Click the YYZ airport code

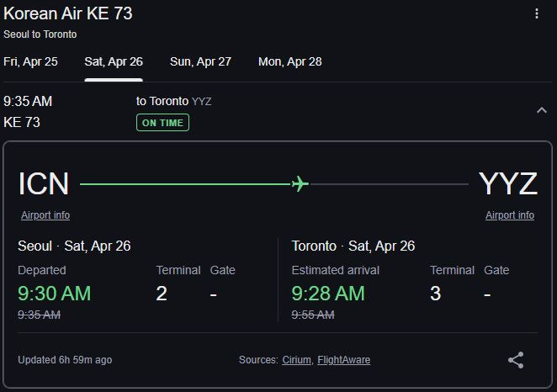point(507,183)
